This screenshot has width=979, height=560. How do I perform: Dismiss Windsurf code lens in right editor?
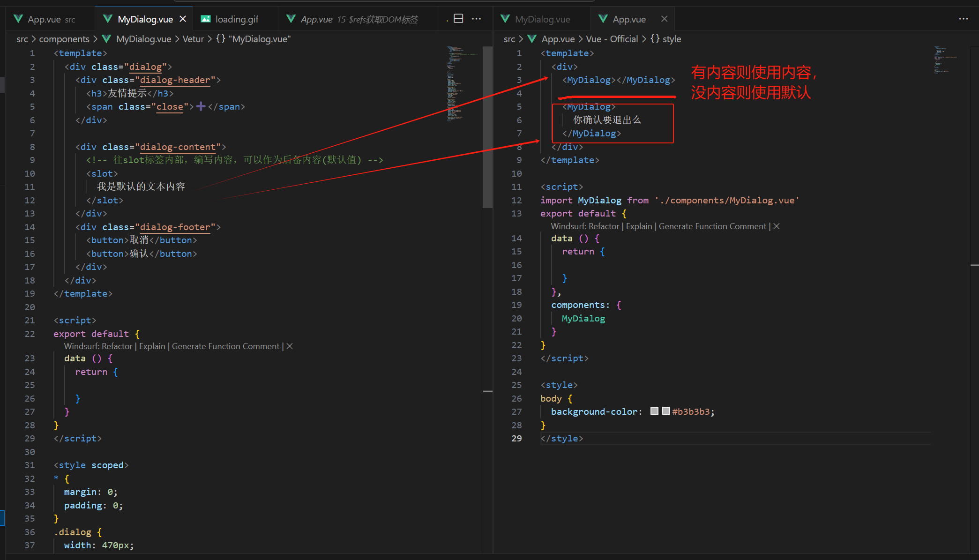[x=777, y=226]
